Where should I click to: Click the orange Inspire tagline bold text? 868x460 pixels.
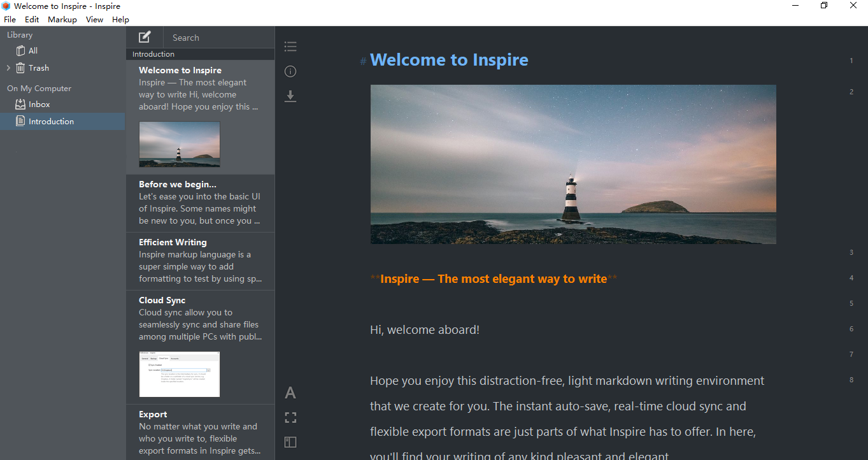click(x=494, y=278)
